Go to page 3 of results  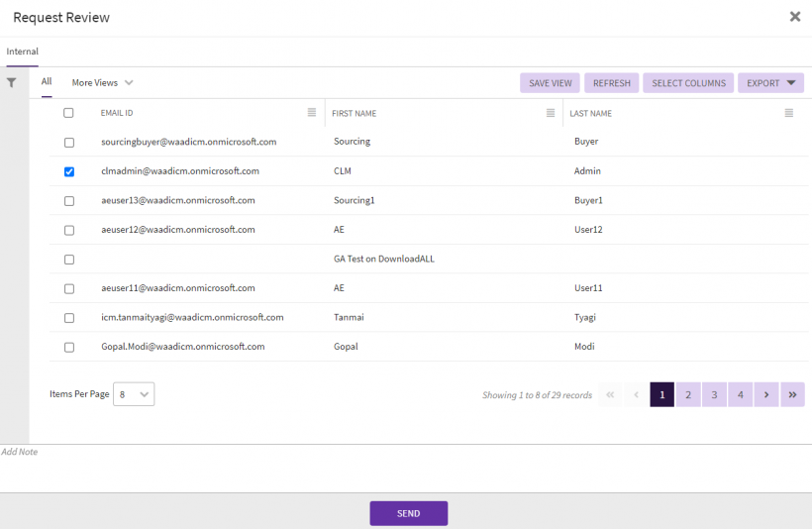[714, 394]
